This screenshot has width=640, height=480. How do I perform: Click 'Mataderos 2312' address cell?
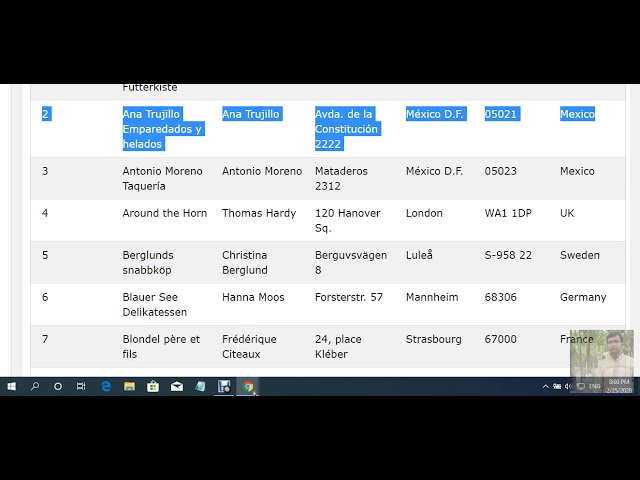[x=341, y=178]
